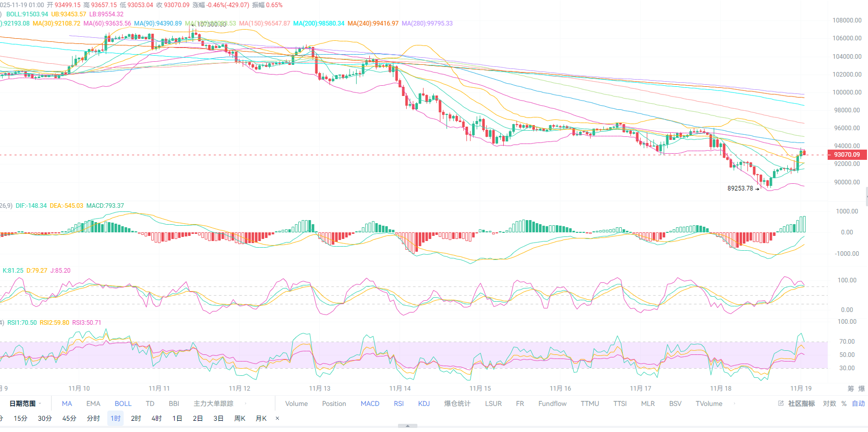This screenshot has height=432, width=868.
Task: Expand more overlays after 主力大单跟踪
Action: (x=246, y=403)
